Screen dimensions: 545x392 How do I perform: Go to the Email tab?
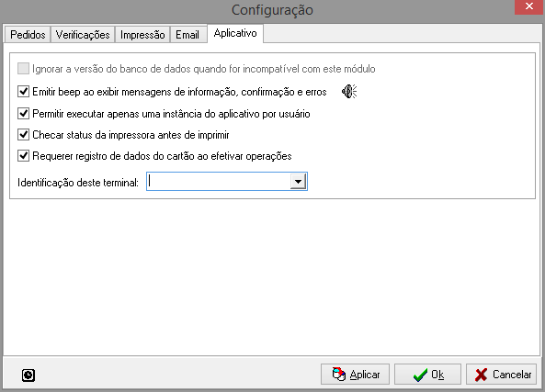click(x=187, y=35)
